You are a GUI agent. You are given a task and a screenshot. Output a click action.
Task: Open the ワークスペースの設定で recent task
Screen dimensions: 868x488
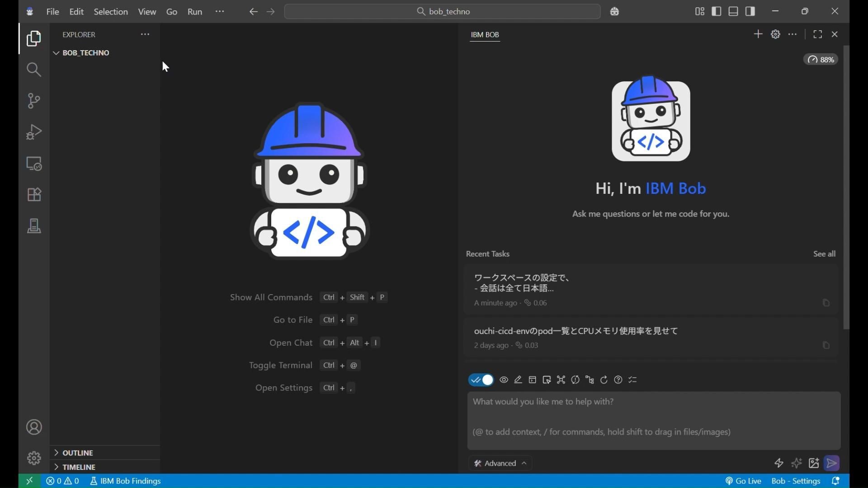point(651,290)
